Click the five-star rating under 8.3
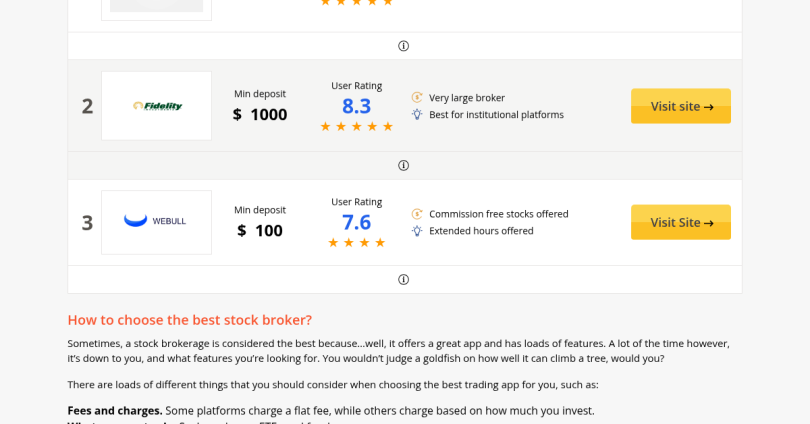The width and height of the screenshot is (810, 424). [x=356, y=127]
